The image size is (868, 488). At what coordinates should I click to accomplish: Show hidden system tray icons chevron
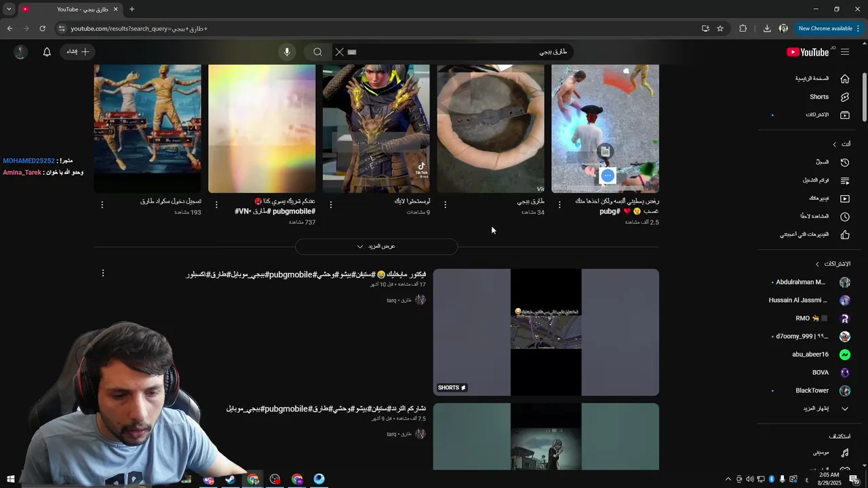point(728,479)
